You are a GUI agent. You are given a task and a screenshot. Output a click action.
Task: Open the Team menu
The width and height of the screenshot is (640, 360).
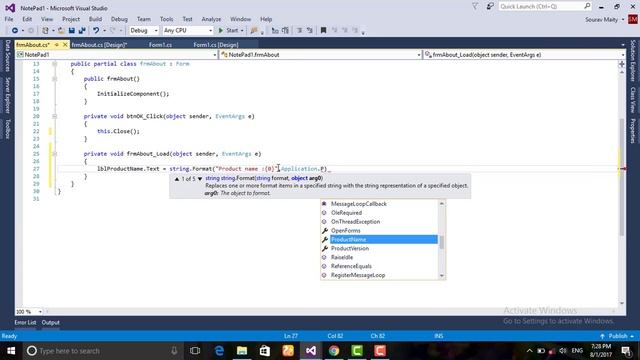point(144,19)
